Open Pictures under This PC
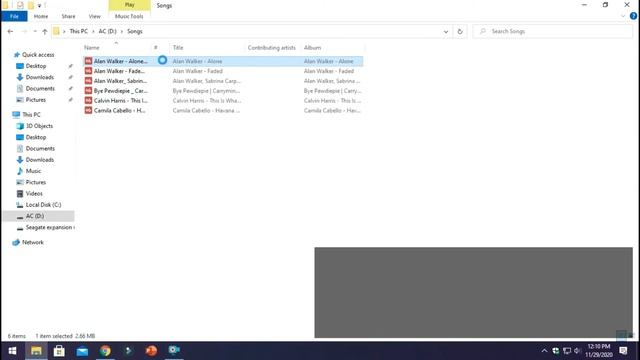Screen dimensions: 640x360 36,182
